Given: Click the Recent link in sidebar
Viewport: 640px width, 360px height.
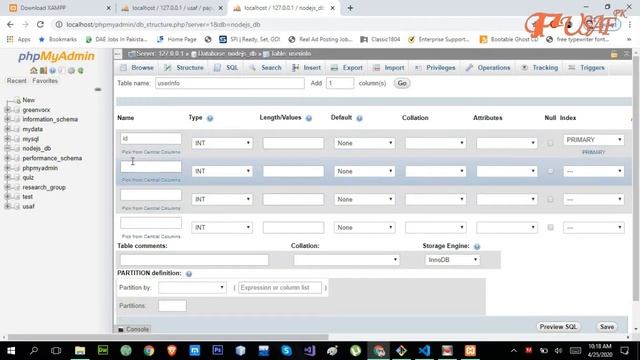Looking at the screenshot, I should click(x=17, y=81).
